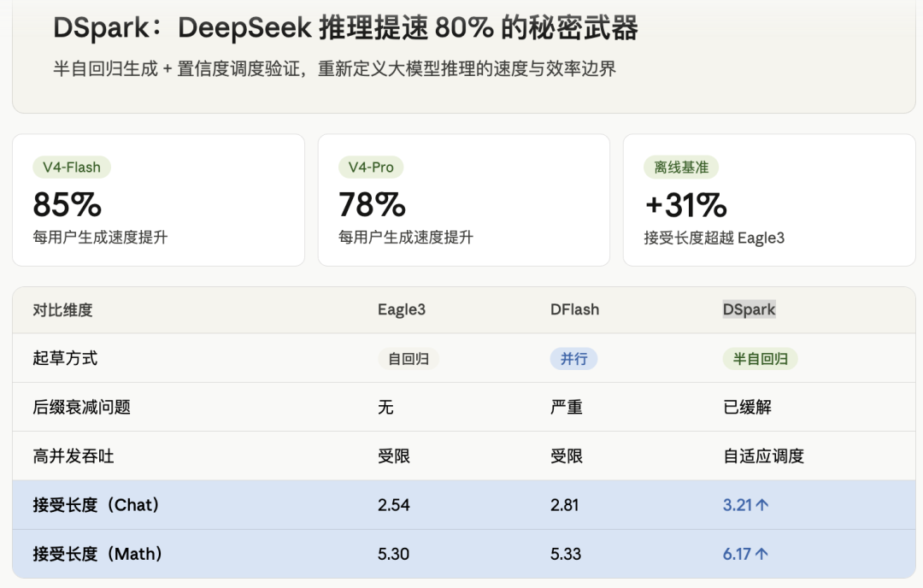Click the 接受长度超越 Eagle3 caption
This screenshot has width=923, height=588.
click(x=714, y=238)
